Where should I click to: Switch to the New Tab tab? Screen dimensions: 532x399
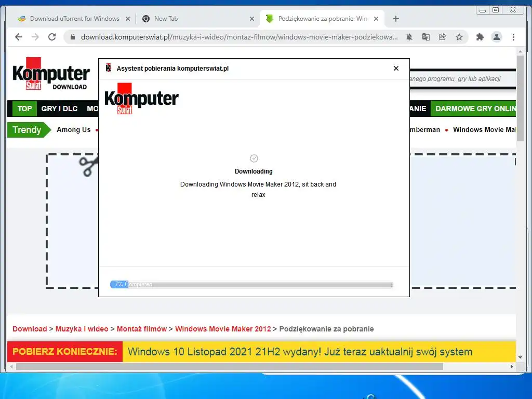pyautogui.click(x=197, y=19)
